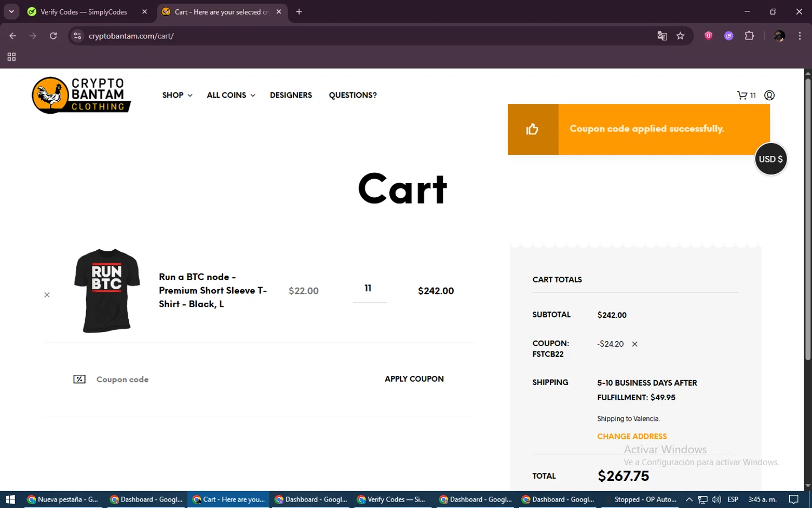The image size is (812, 508).
Task: Click the page vertical scrollbar
Action: [x=808, y=219]
